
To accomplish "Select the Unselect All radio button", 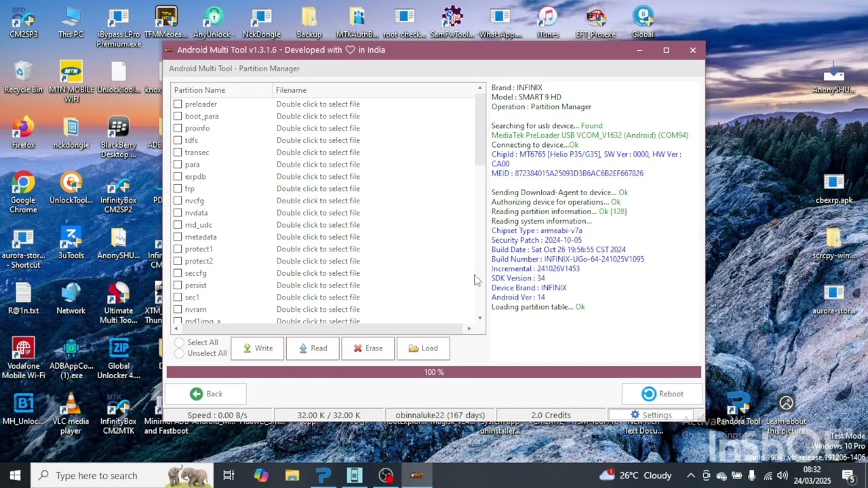I will [x=180, y=353].
